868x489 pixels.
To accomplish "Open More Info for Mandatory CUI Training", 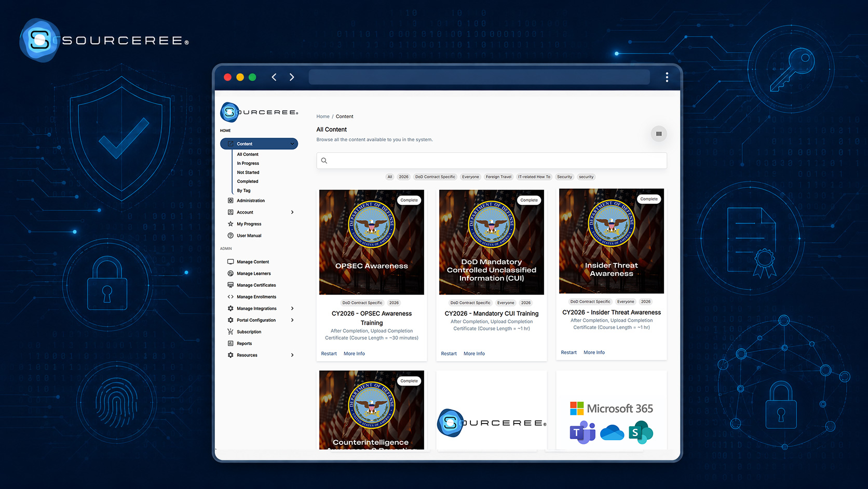I will click(x=474, y=354).
